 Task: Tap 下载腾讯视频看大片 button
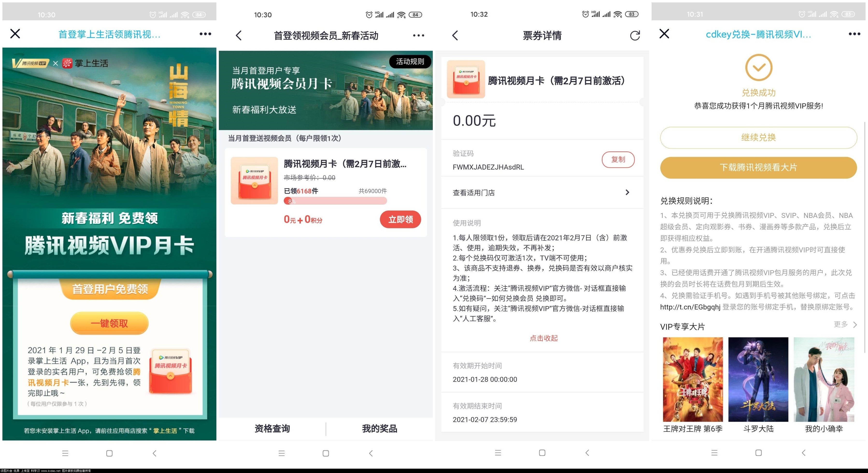pos(759,168)
